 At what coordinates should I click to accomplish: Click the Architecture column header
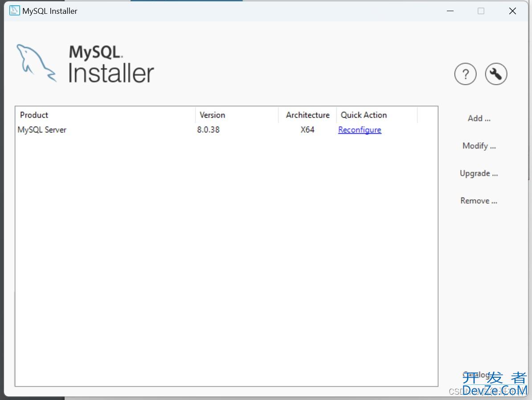(307, 115)
